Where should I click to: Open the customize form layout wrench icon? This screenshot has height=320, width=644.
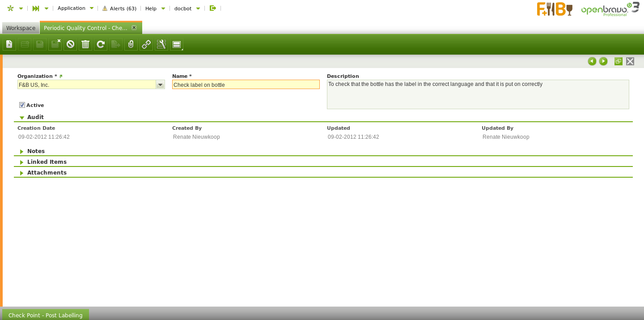161,44
